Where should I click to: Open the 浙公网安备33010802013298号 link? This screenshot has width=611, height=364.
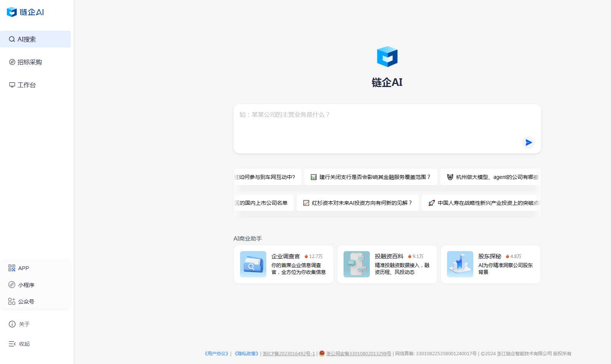(x=359, y=354)
